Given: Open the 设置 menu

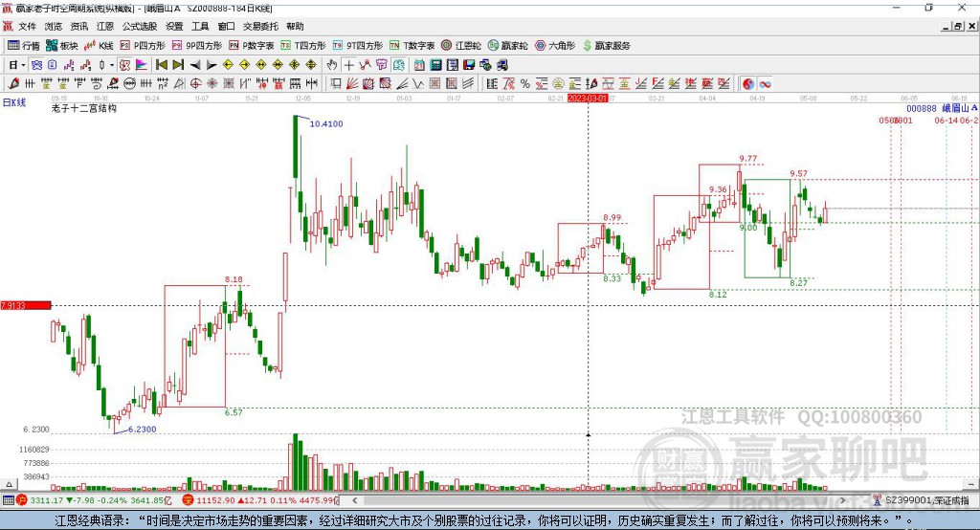Looking at the screenshot, I should coord(174,26).
